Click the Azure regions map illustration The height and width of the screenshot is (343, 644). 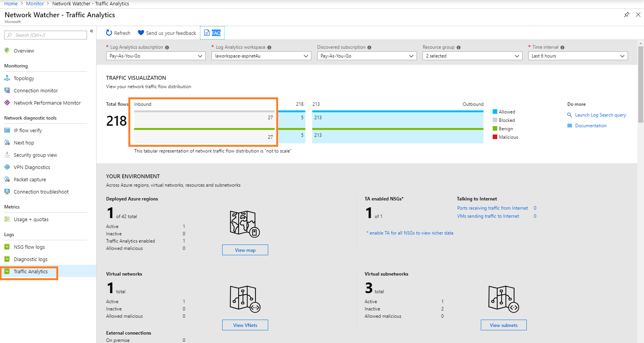[245, 224]
